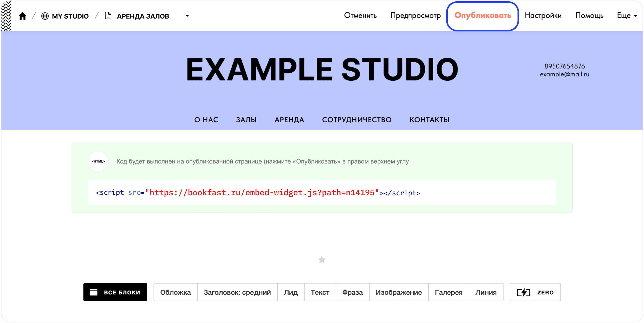The image size is (644, 323).
Task: Click into the embed script code field
Action: point(322,192)
